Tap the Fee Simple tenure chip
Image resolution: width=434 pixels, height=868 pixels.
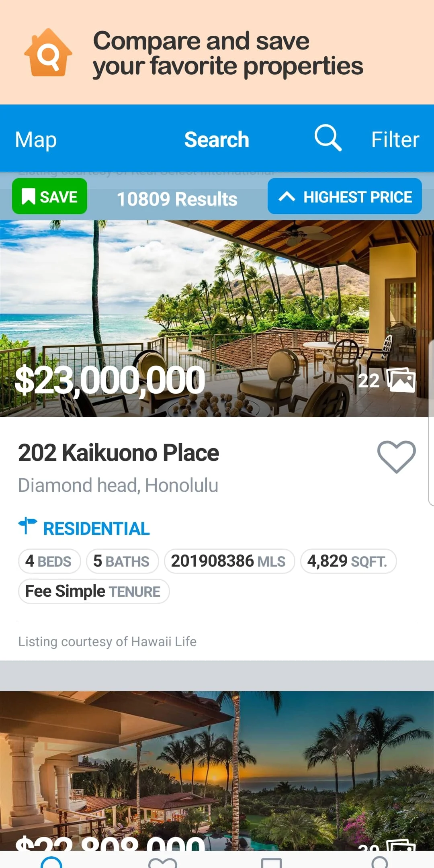coord(93,592)
